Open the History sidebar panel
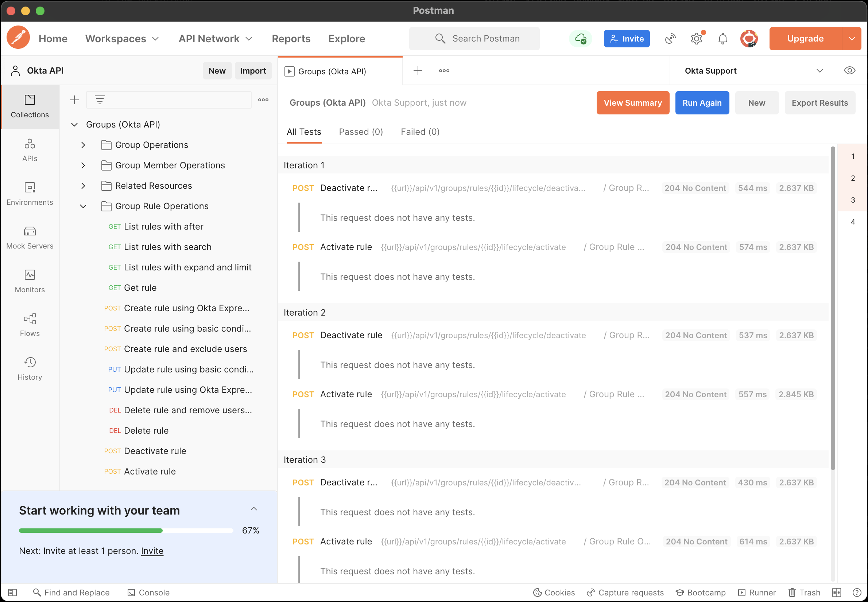 (30, 369)
